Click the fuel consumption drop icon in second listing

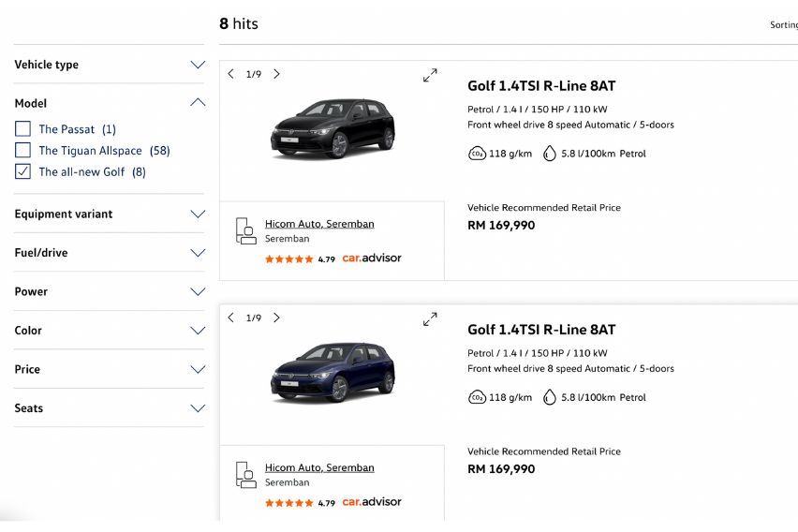point(549,397)
